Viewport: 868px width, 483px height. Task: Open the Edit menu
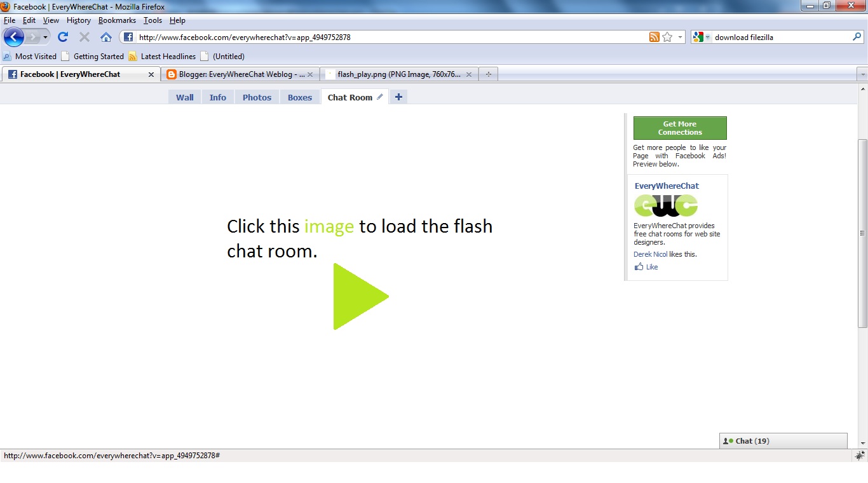point(29,20)
